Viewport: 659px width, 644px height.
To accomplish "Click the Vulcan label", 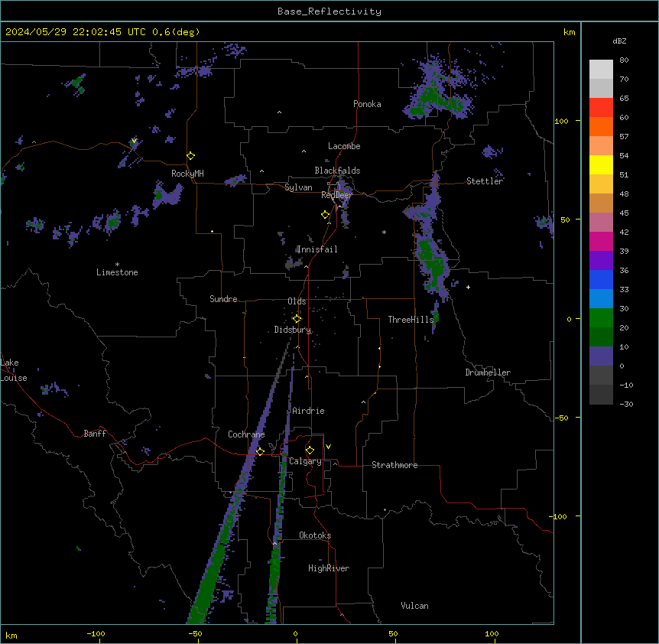I will (415, 606).
